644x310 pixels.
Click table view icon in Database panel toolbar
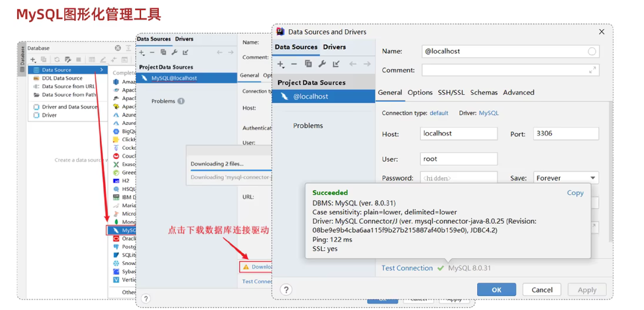click(x=92, y=60)
